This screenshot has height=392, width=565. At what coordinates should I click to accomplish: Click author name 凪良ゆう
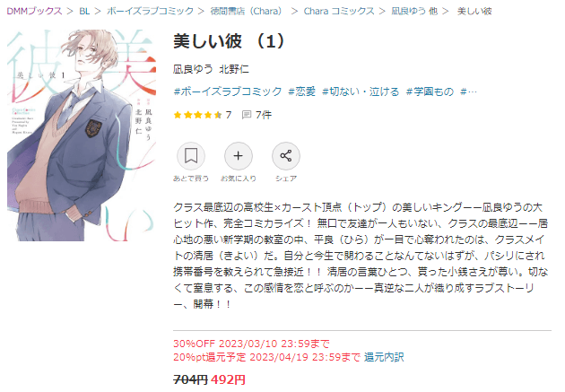coord(193,69)
